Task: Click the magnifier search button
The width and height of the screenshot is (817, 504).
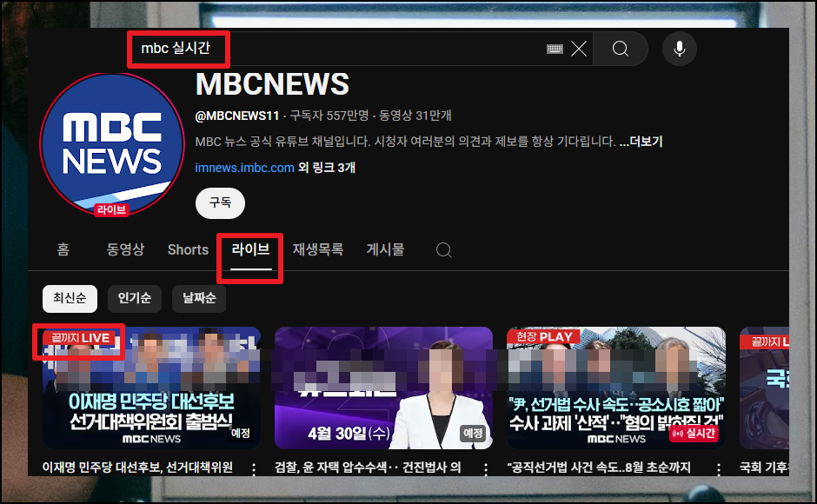Action: (620, 49)
